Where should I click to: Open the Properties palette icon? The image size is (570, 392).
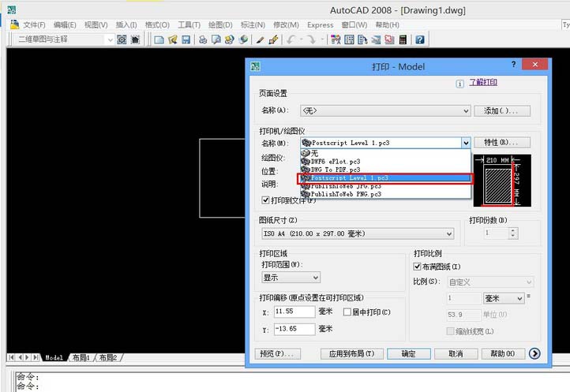click(336, 39)
